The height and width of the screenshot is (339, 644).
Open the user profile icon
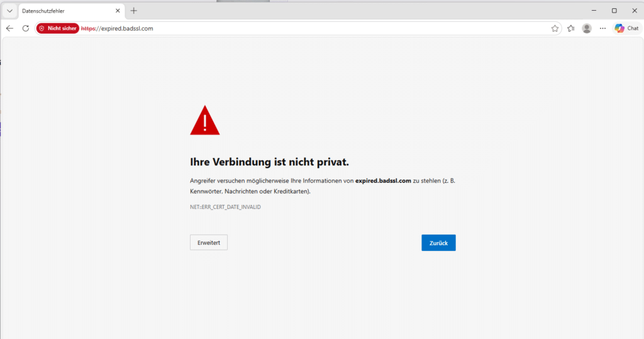coord(587,28)
